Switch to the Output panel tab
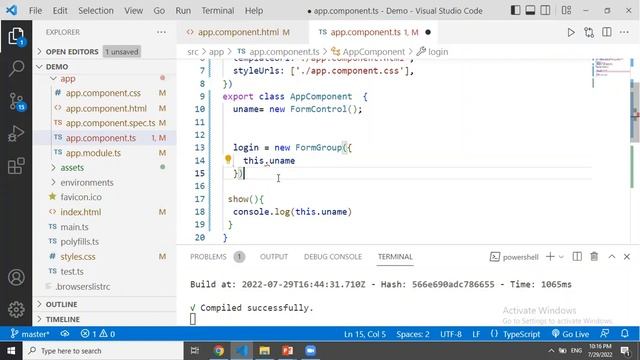The image size is (640, 360). point(274,257)
